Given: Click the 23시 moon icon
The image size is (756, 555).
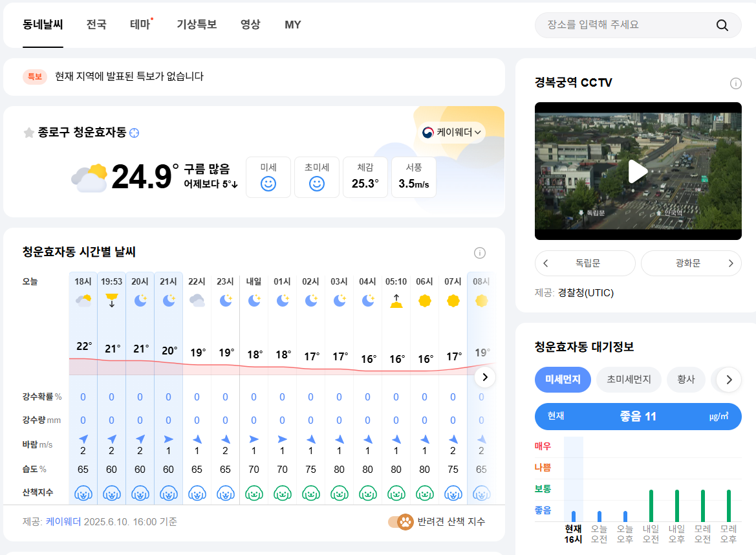Looking at the screenshot, I should click(x=225, y=301).
